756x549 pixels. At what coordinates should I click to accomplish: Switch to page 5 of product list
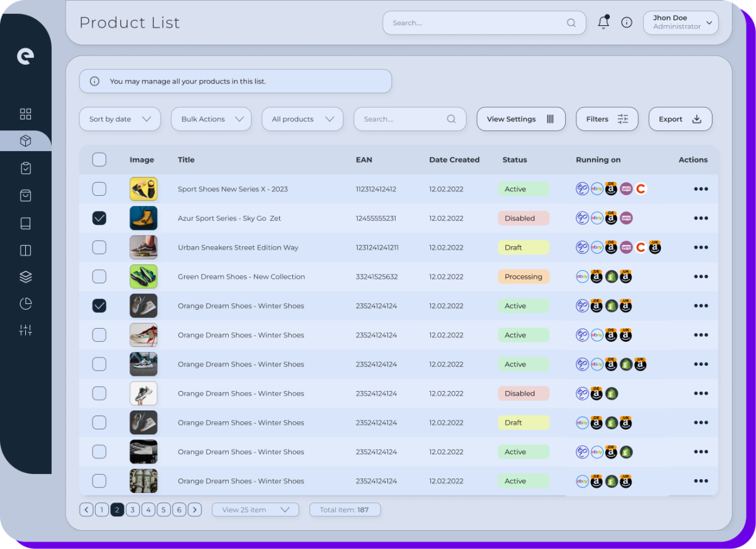[163, 509]
